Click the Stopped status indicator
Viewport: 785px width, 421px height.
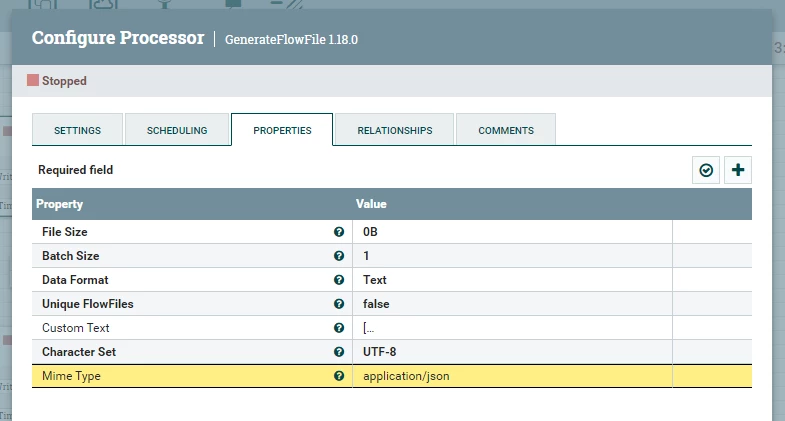pos(57,81)
